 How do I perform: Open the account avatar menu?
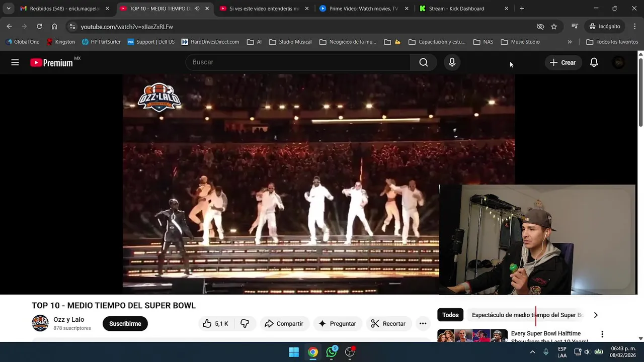(619, 62)
